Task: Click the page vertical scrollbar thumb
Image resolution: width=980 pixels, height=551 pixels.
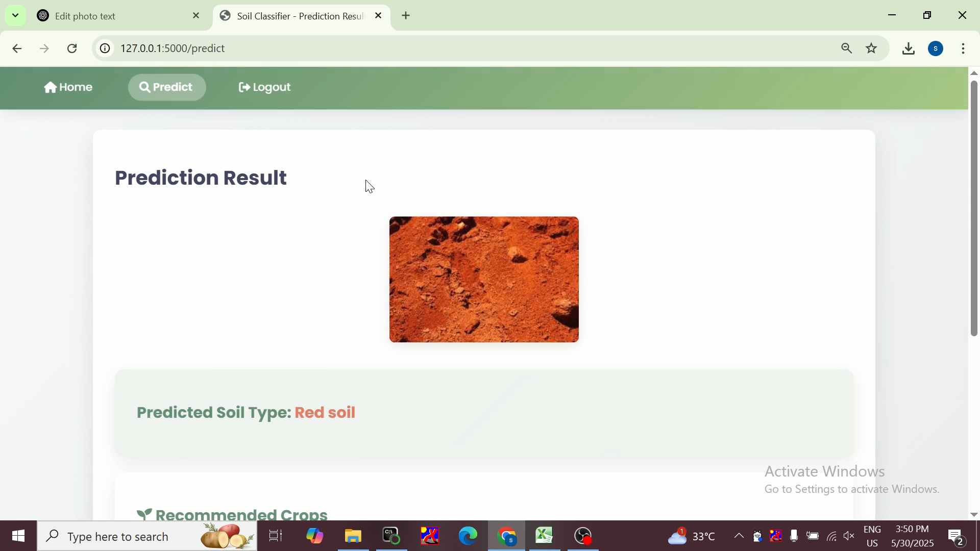Action: (974, 209)
